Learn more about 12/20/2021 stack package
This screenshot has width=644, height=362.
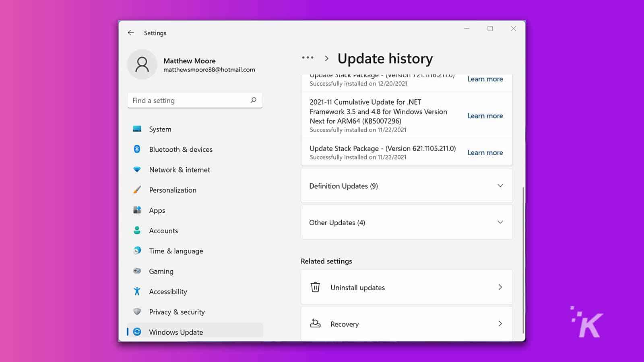coord(485,79)
